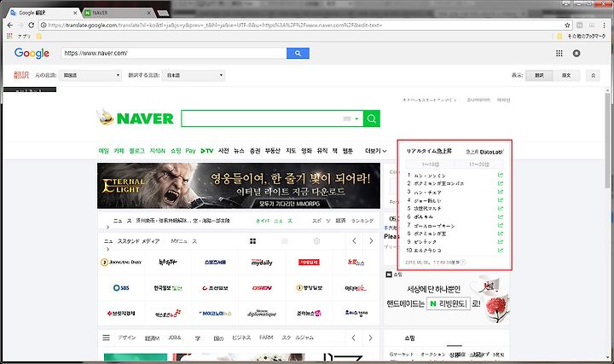Viewport: 614px width, 364px height.
Task: Open the apps grid in the bookmarks bar
Action: [x=9, y=36]
